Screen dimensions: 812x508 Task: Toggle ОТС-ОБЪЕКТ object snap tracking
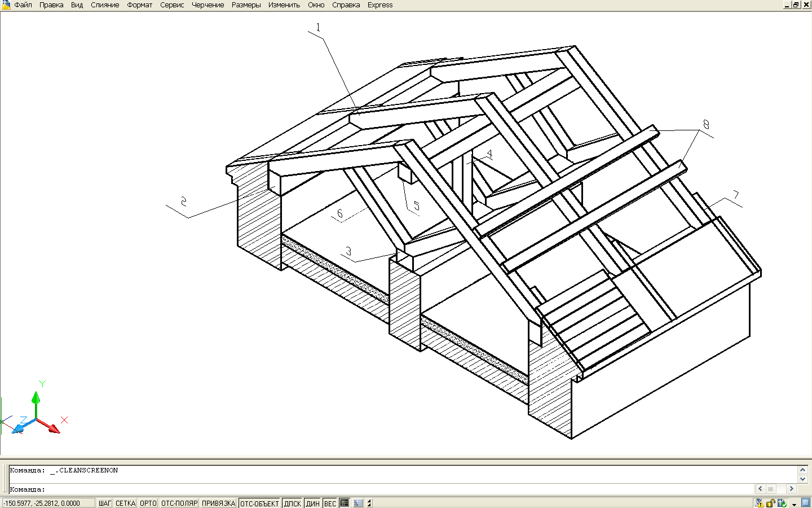260,503
